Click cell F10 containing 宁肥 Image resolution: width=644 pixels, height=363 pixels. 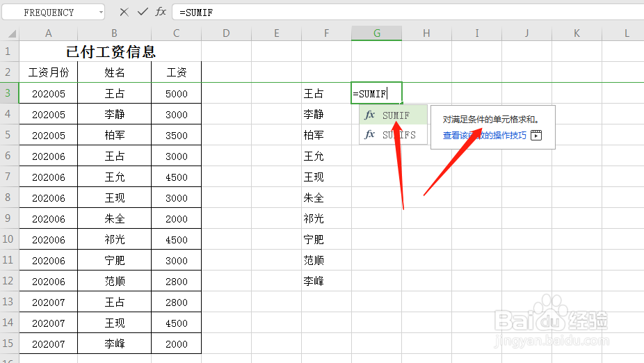click(326, 239)
